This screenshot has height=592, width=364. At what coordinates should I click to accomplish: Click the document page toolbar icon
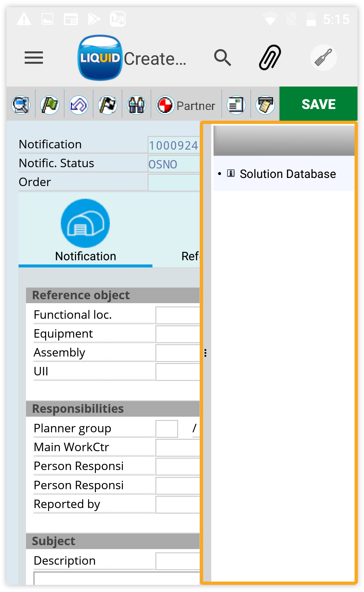pos(236,105)
